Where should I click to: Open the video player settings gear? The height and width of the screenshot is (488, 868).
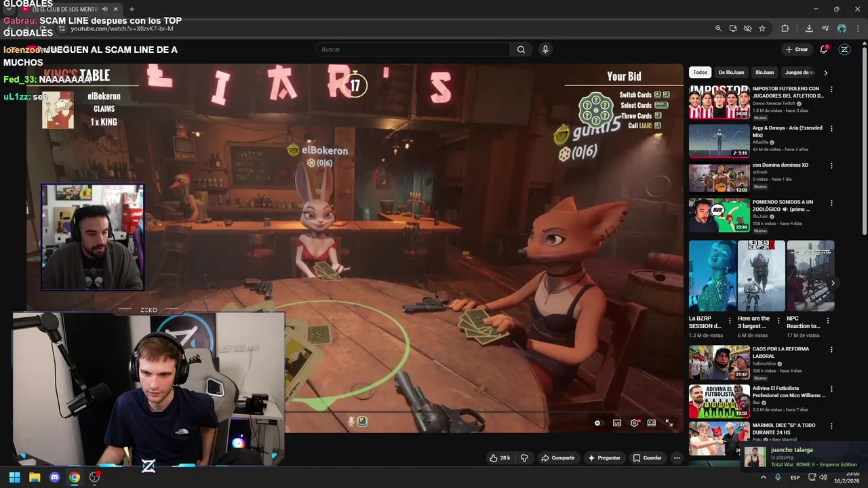[635, 423]
